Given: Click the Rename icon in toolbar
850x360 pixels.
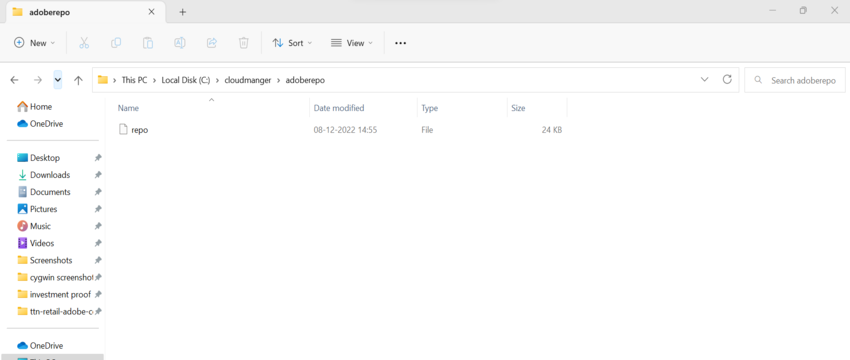Looking at the screenshot, I should point(180,43).
